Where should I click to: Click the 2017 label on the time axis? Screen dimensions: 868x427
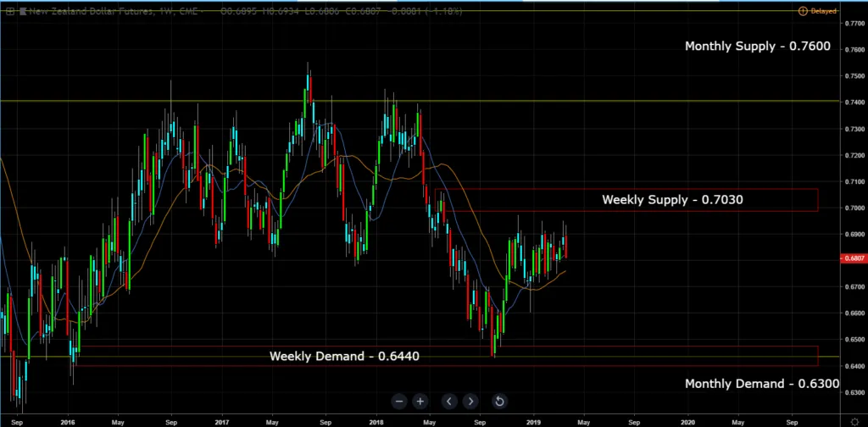[x=222, y=421]
